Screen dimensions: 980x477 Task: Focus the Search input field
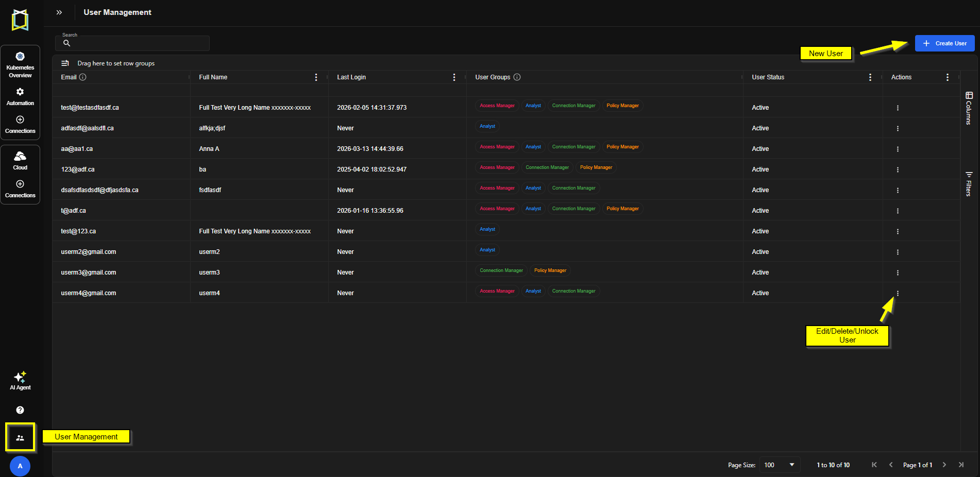(132, 43)
